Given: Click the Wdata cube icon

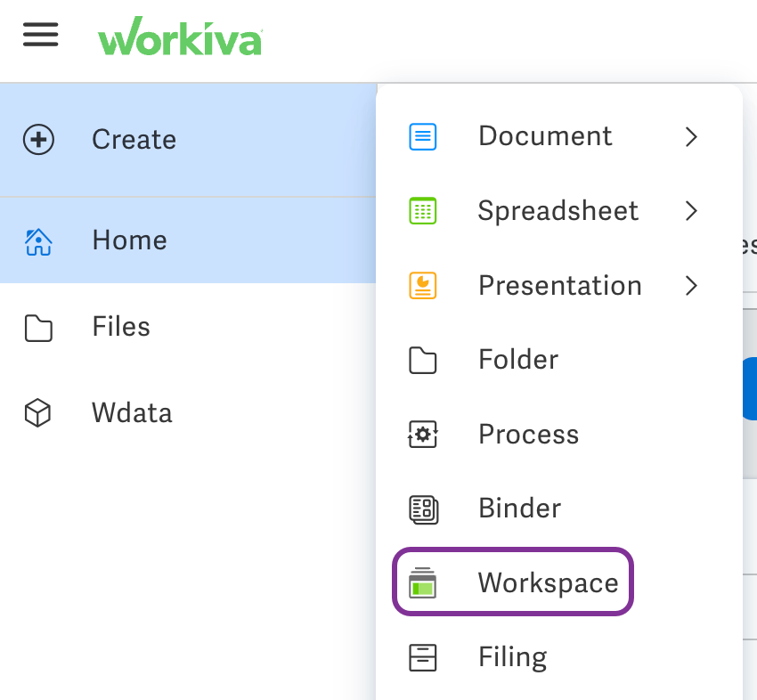Looking at the screenshot, I should tap(38, 413).
